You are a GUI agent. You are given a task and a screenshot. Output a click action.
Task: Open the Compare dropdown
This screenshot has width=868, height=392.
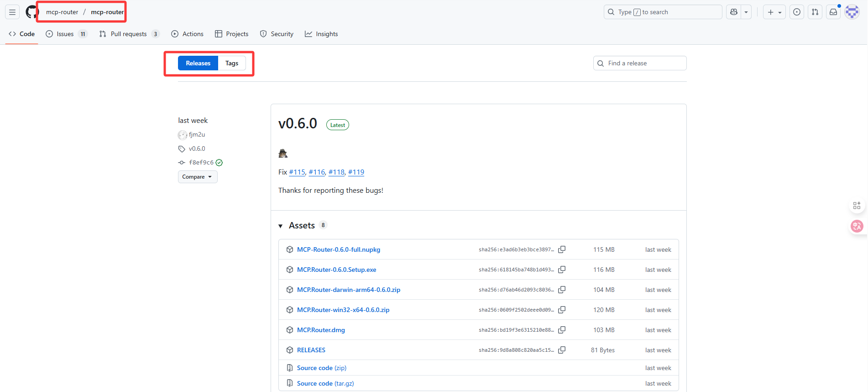(x=198, y=177)
